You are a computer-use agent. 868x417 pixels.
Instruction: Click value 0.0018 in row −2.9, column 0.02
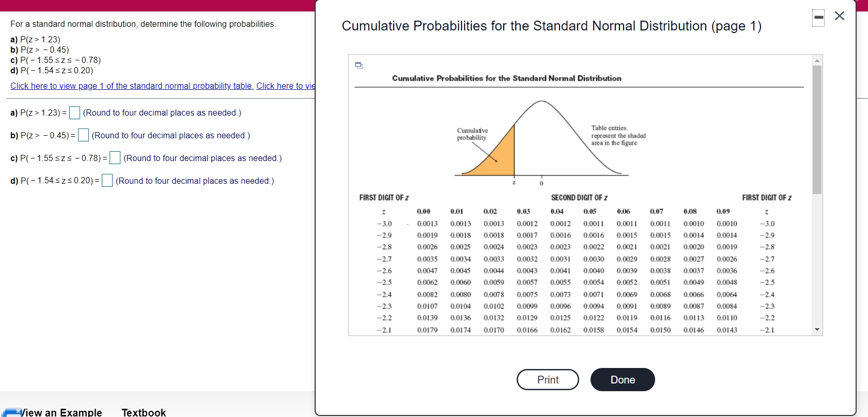coord(494,235)
